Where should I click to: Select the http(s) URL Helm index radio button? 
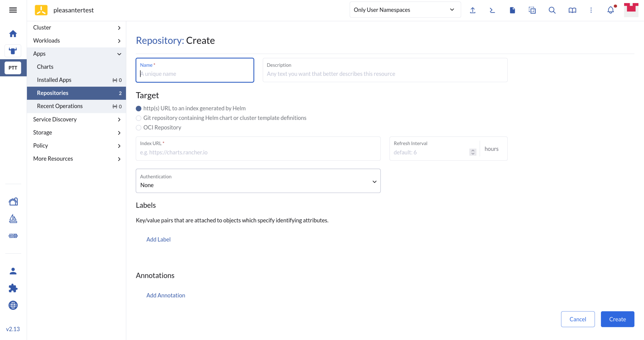(138, 108)
